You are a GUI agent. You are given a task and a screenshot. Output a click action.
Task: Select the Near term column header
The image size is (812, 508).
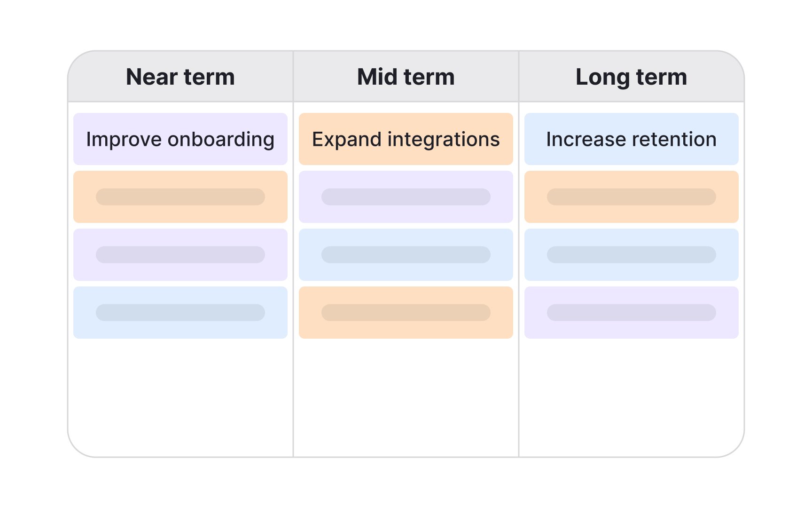[x=180, y=77]
